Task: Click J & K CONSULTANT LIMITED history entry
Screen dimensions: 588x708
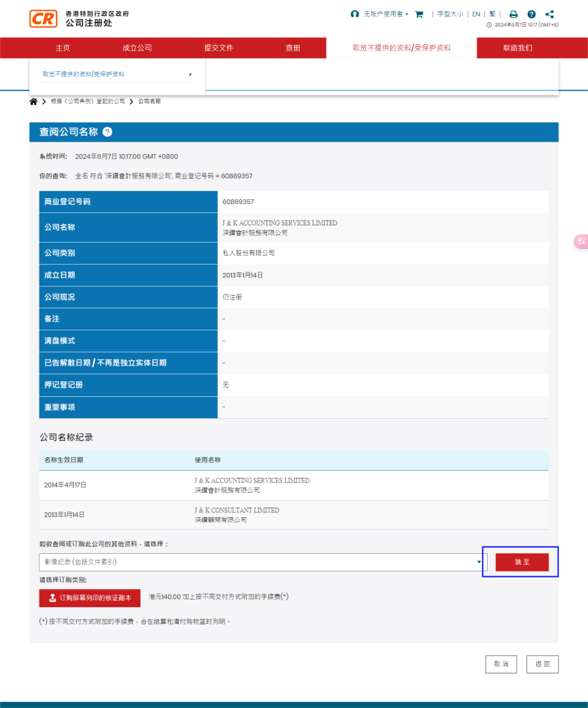Action: 237,510
